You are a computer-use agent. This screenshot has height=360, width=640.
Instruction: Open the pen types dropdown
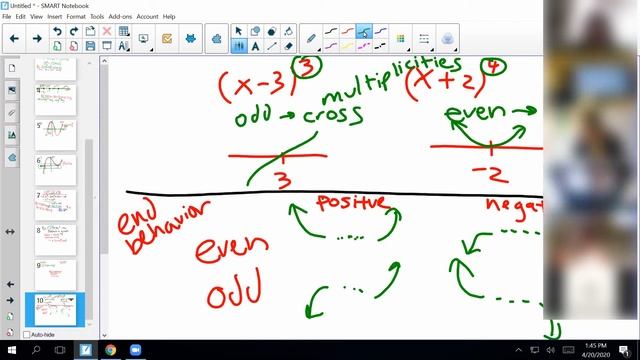pos(319,50)
